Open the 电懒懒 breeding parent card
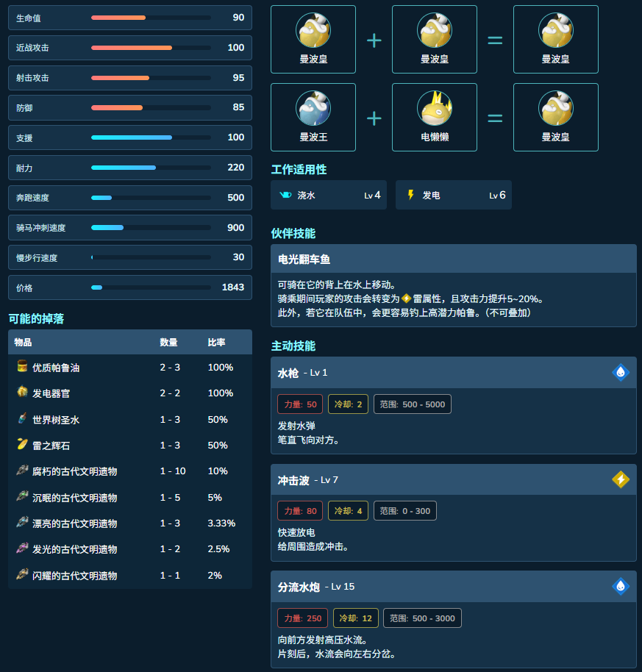This screenshot has width=642, height=672. (x=435, y=117)
